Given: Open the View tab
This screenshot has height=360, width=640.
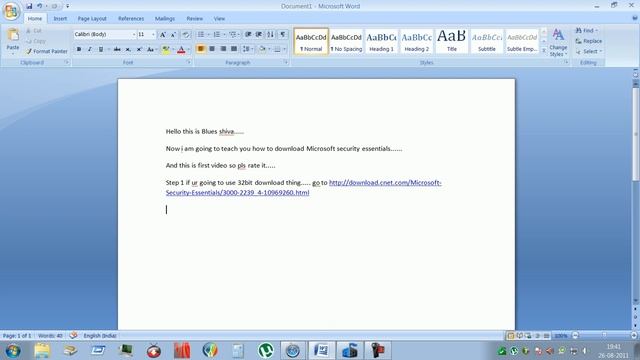Looking at the screenshot, I should click(x=219, y=19).
